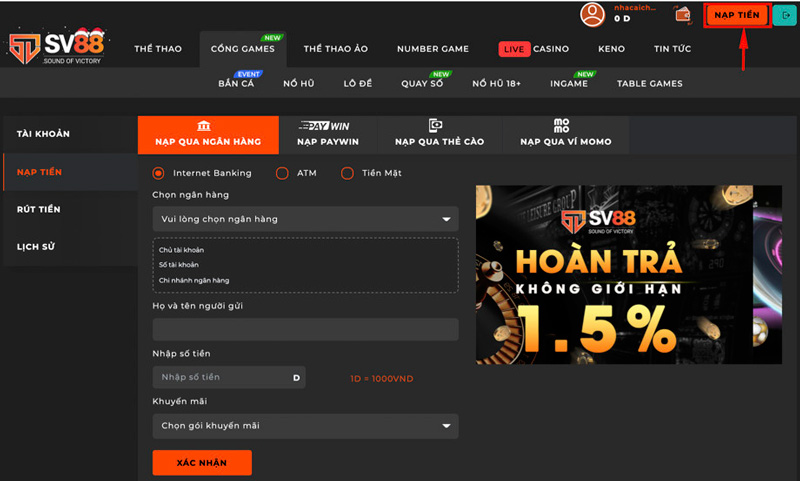The height and width of the screenshot is (481, 800).
Task: Choose the Tiền Mặt radio option
Action: [347, 173]
